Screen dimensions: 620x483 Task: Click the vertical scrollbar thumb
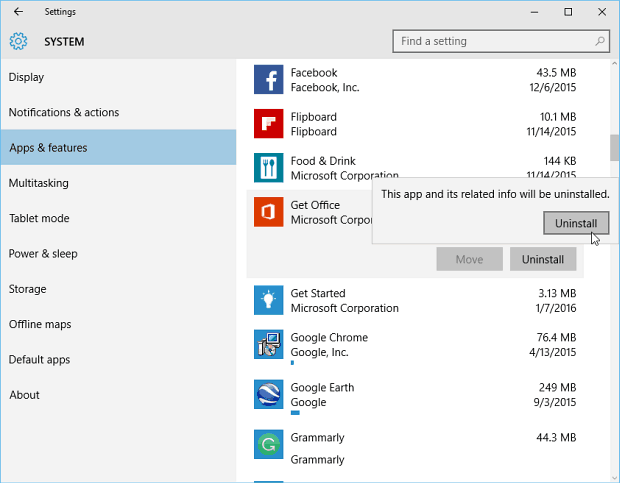tap(614, 147)
